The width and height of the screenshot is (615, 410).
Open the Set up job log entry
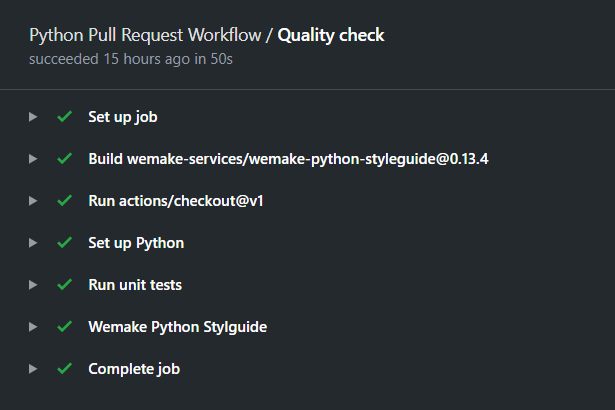pos(122,117)
